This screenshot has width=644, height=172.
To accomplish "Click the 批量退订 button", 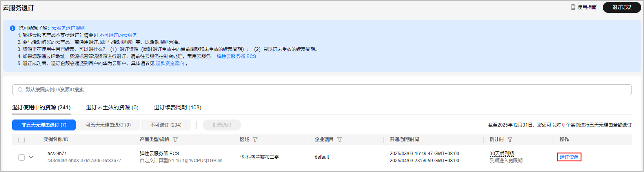I will [222, 125].
